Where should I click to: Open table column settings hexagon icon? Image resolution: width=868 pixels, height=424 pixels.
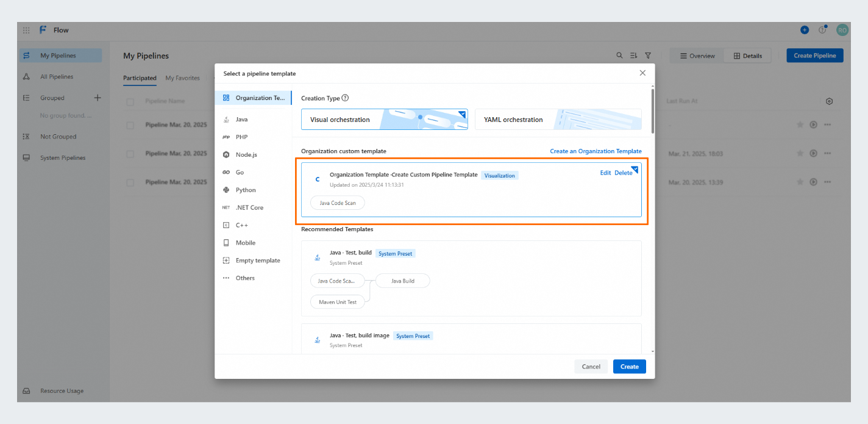[829, 101]
